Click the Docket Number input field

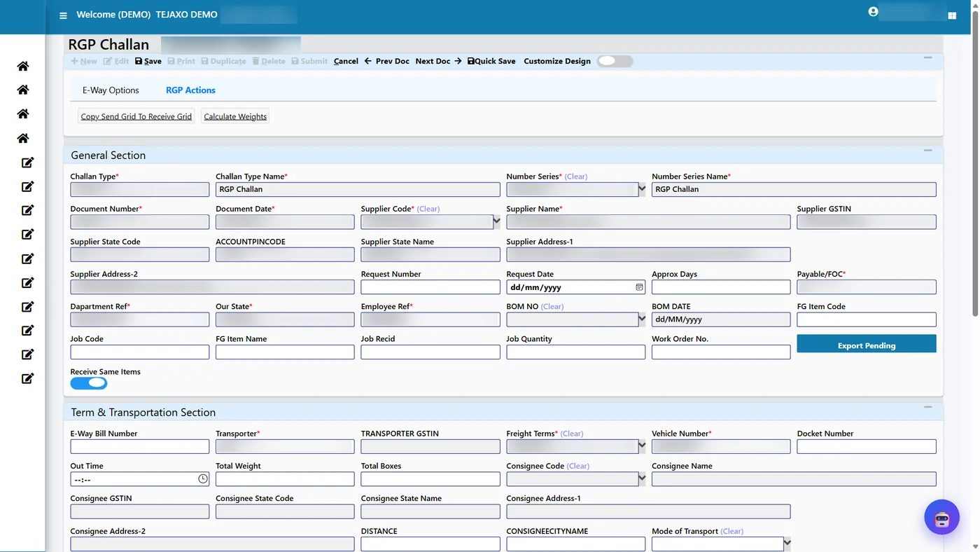point(867,446)
